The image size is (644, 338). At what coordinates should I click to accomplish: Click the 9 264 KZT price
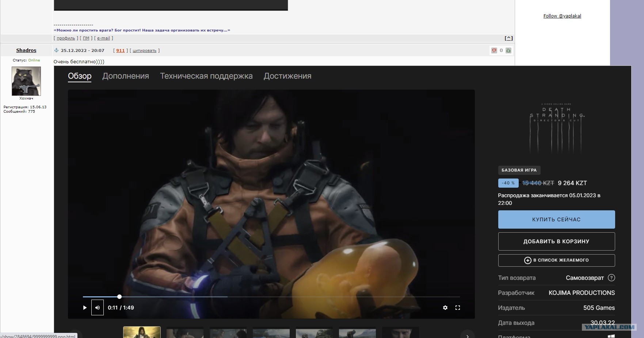(572, 183)
